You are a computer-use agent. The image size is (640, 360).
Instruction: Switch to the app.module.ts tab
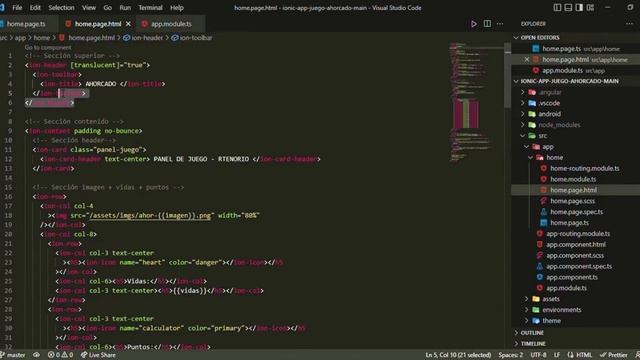coord(171,24)
